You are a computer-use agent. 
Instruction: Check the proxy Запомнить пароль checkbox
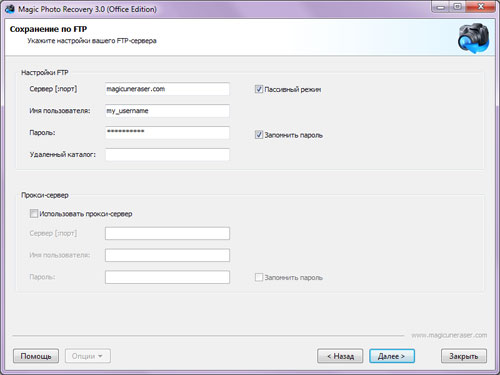(259, 277)
